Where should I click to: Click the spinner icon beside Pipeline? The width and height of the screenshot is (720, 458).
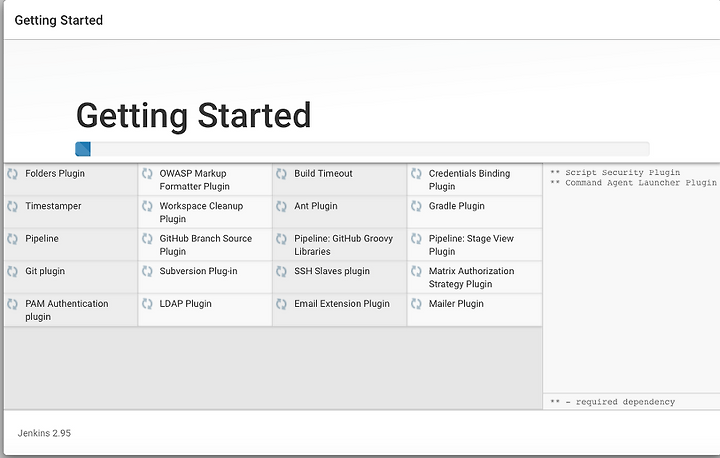[12, 239]
